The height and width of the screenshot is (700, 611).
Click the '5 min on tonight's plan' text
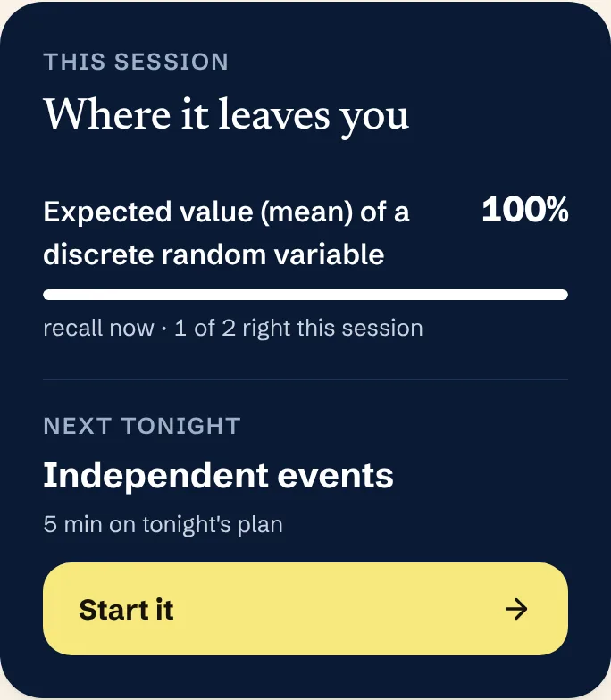pyautogui.click(x=163, y=524)
